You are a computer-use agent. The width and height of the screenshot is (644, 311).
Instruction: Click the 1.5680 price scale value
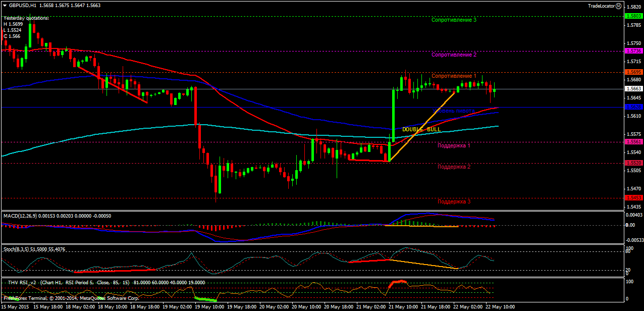633,80
